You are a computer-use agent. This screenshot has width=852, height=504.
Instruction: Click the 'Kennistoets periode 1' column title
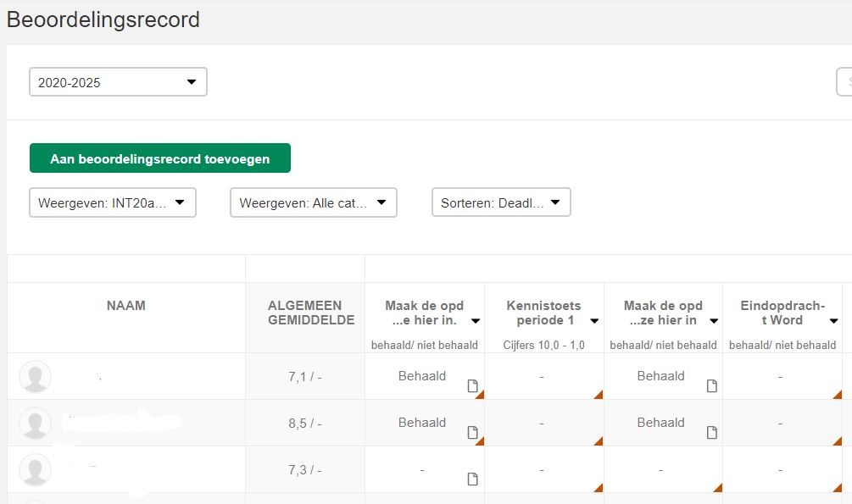tap(543, 313)
